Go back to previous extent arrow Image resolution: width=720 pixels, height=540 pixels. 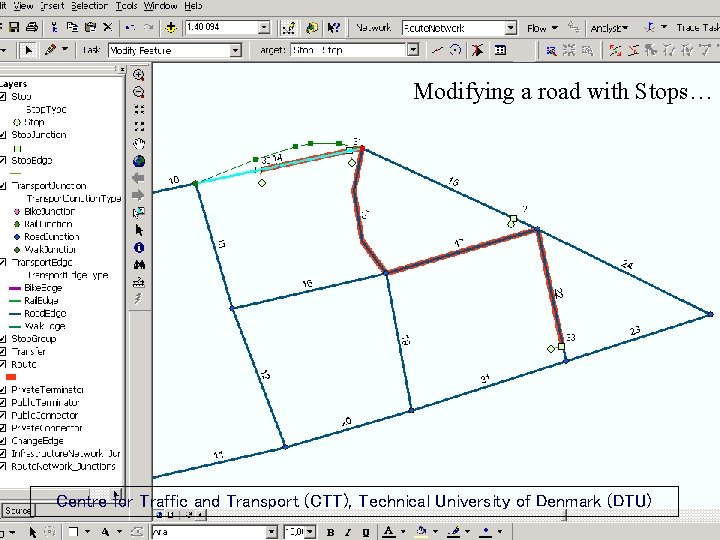(139, 178)
